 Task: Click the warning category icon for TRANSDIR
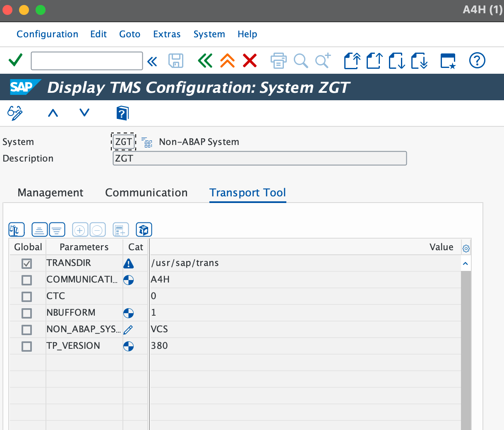129,263
